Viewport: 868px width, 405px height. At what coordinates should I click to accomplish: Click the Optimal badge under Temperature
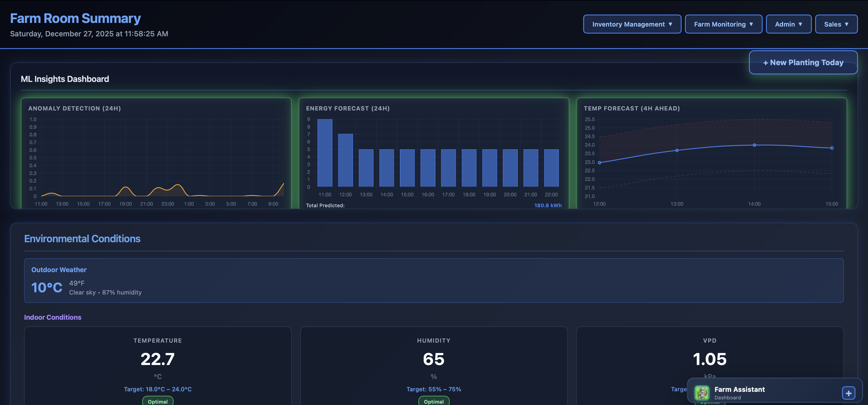point(157,401)
